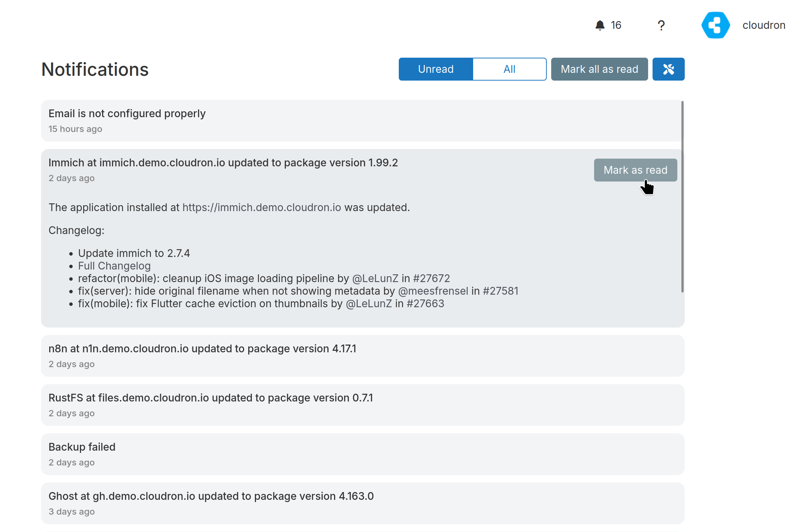802x532 pixels.
Task: Switch to the Unread filter
Action: [x=435, y=69]
